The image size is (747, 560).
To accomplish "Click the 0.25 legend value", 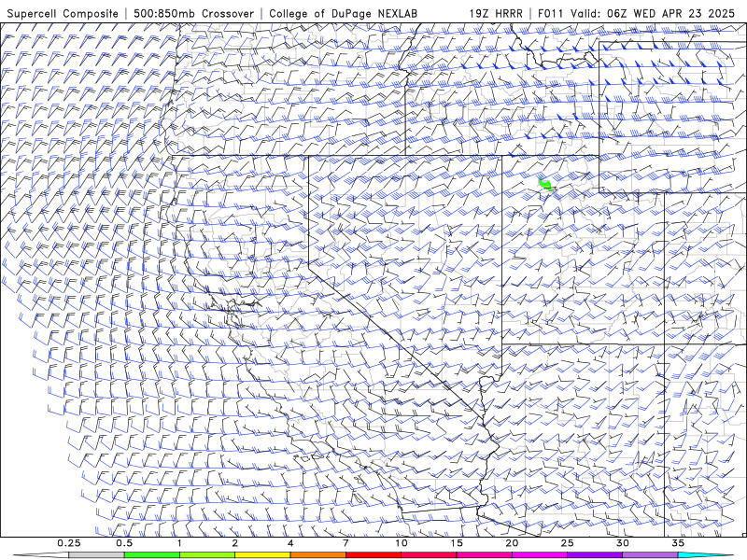I will pyautogui.click(x=69, y=543).
